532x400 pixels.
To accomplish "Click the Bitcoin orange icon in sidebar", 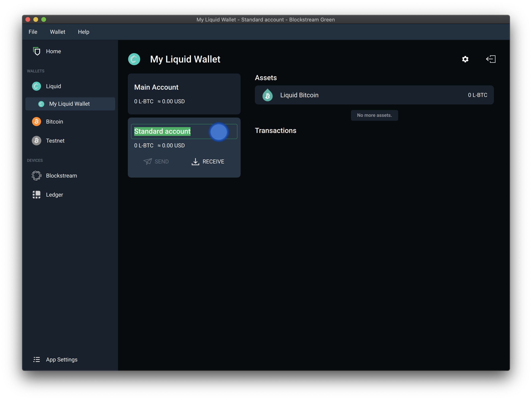I will coord(37,122).
